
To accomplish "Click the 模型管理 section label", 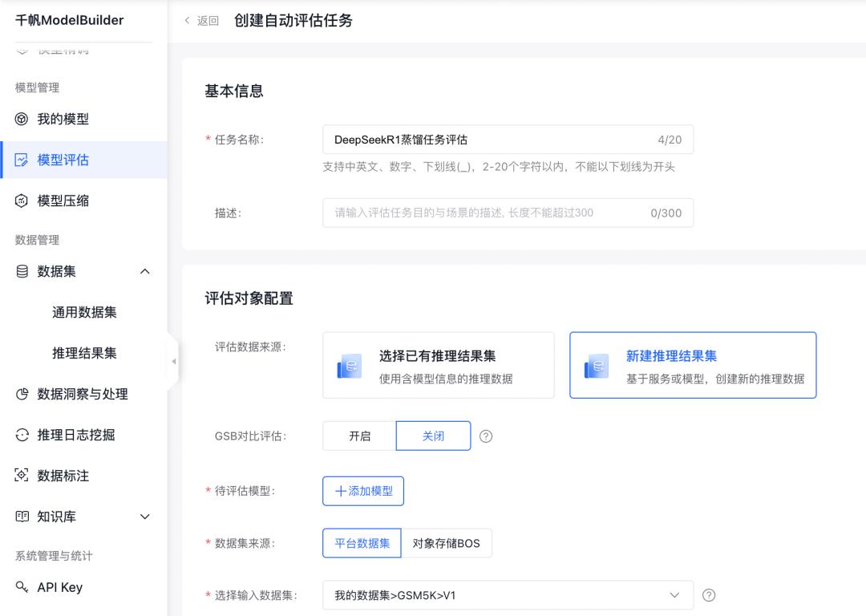I will pos(37,87).
